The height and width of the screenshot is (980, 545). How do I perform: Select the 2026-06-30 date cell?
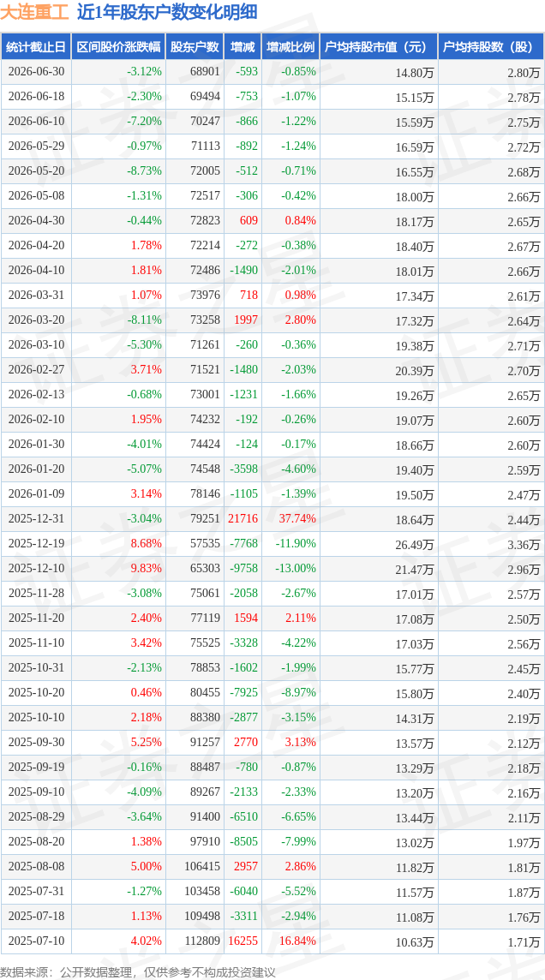tap(36, 72)
